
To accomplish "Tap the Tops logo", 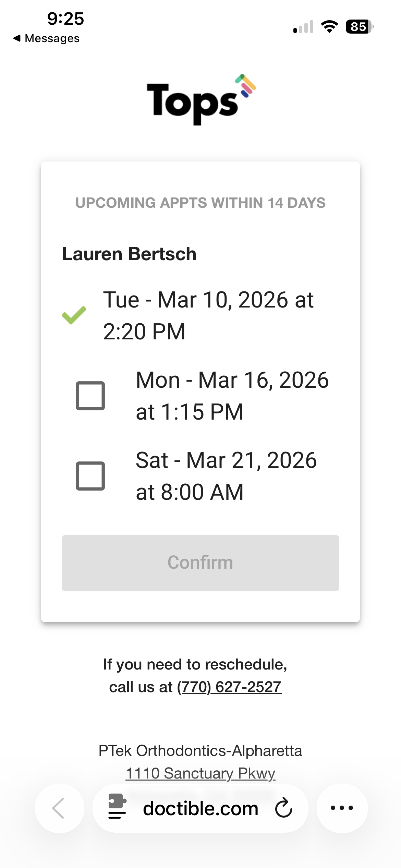I will pos(201,100).
